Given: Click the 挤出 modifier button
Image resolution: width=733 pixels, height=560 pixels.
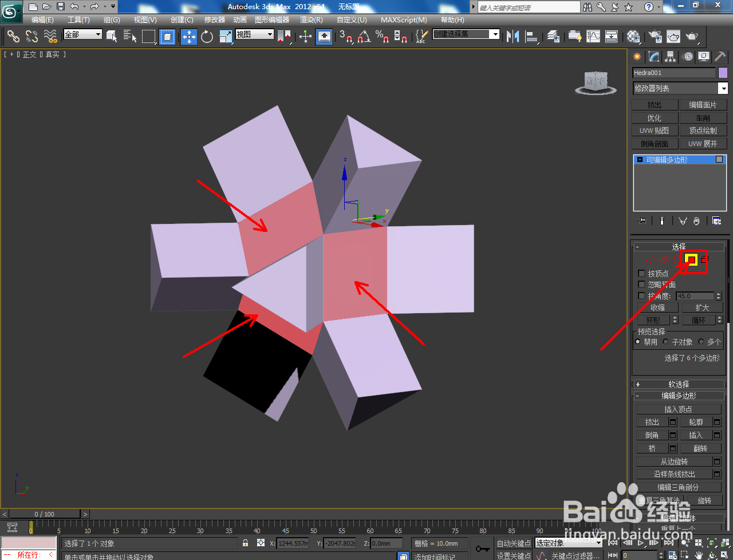Looking at the screenshot, I should pyautogui.click(x=655, y=105).
